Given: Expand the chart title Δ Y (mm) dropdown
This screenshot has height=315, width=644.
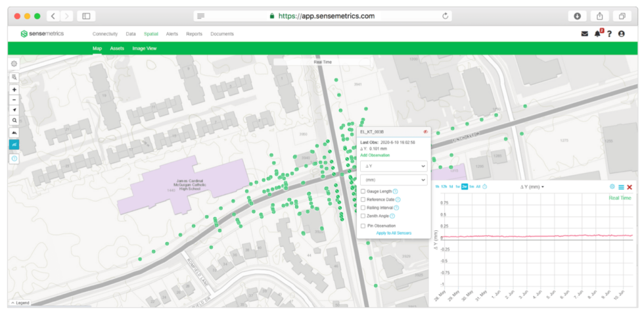Looking at the screenshot, I should (x=533, y=187).
